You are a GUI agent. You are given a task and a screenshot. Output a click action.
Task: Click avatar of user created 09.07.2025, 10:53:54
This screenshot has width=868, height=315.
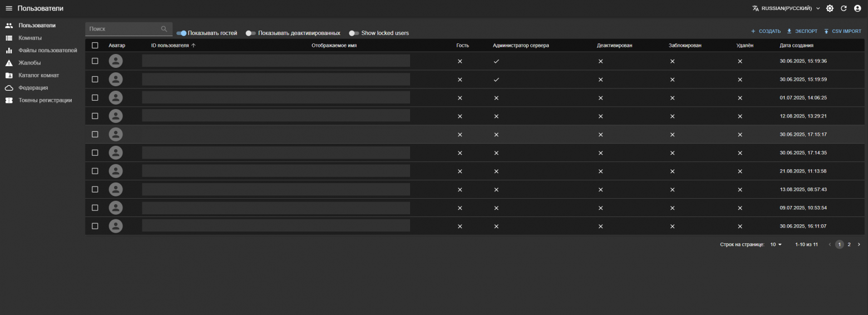115,208
